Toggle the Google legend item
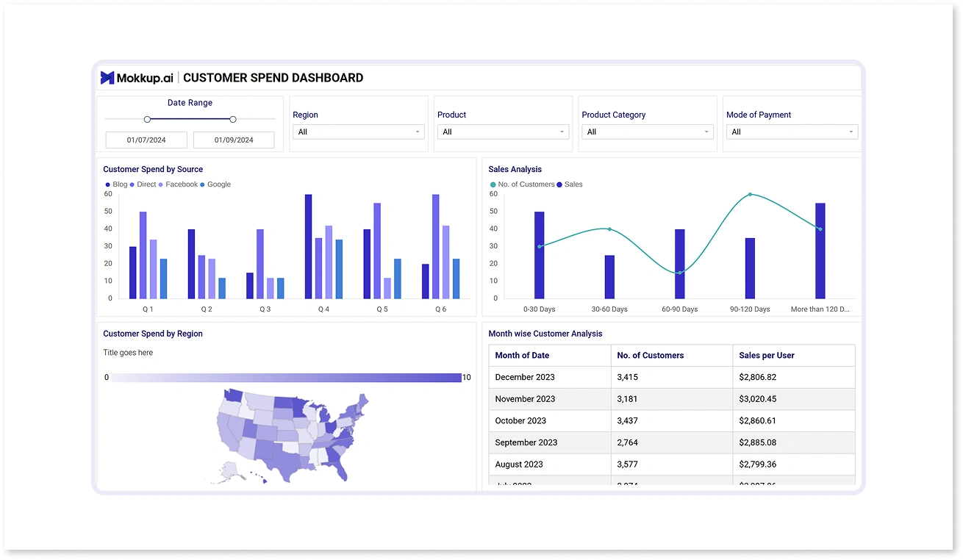 click(215, 184)
